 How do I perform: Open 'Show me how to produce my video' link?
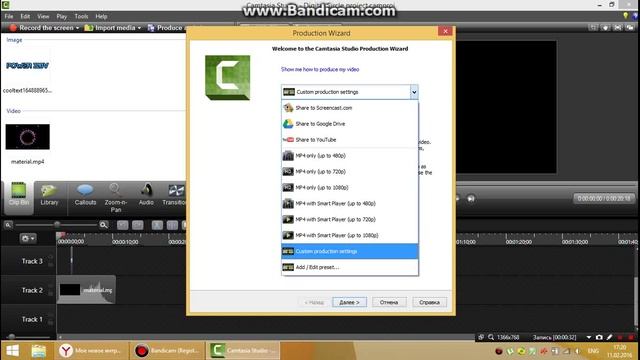[320, 69]
